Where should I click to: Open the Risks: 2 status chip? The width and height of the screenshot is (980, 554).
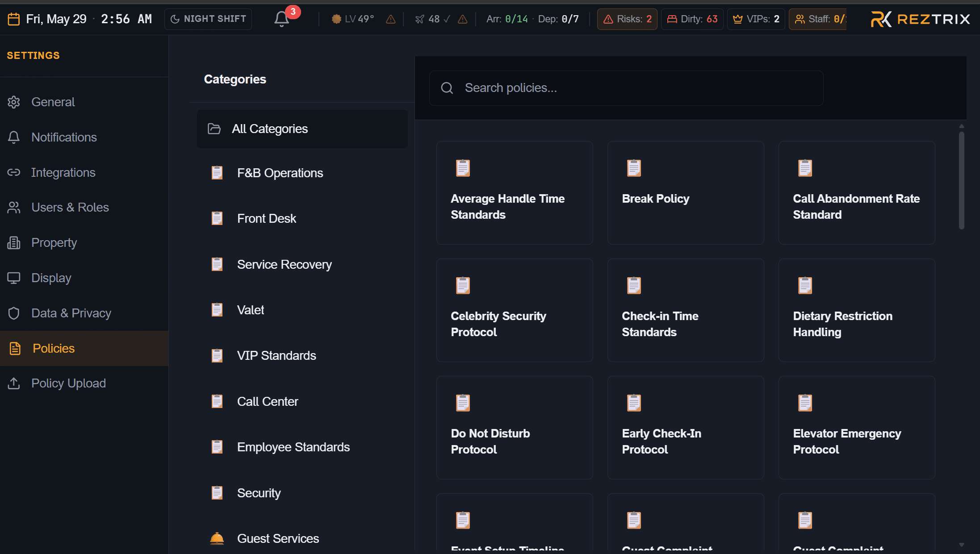pos(627,19)
